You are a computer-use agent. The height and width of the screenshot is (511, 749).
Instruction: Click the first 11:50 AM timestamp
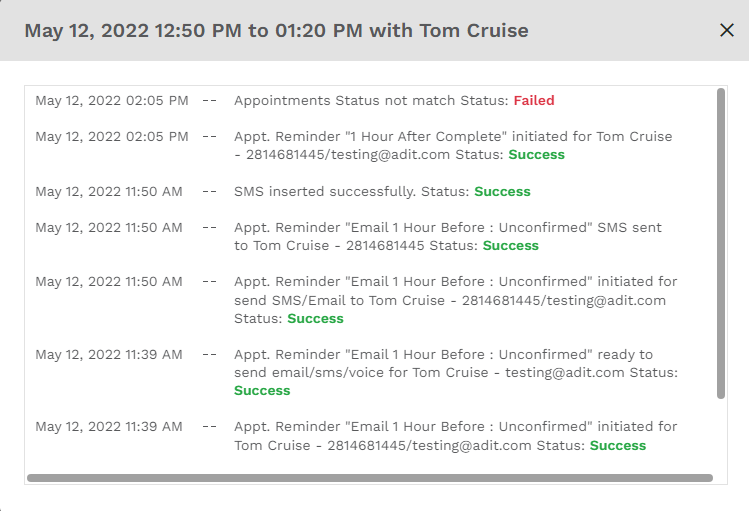109,192
